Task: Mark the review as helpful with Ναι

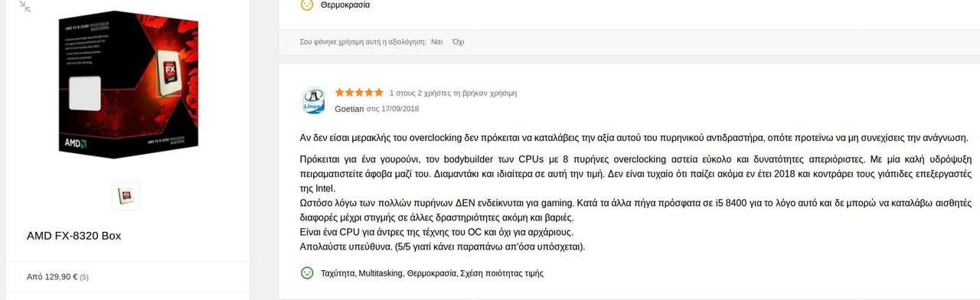Action: click(437, 42)
